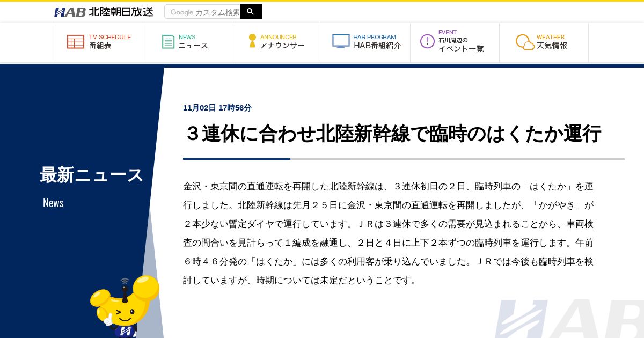
Task: Open the イベント一覧 menu item
Action: tap(461, 49)
